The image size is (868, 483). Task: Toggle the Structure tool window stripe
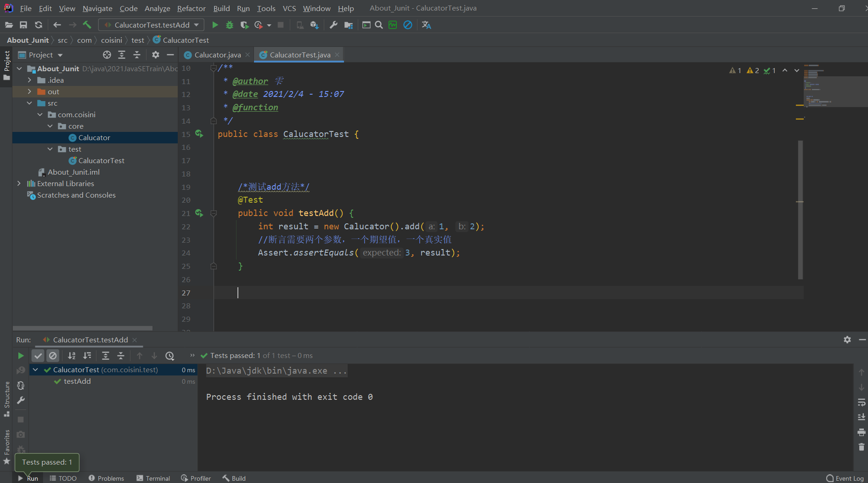click(x=6, y=398)
